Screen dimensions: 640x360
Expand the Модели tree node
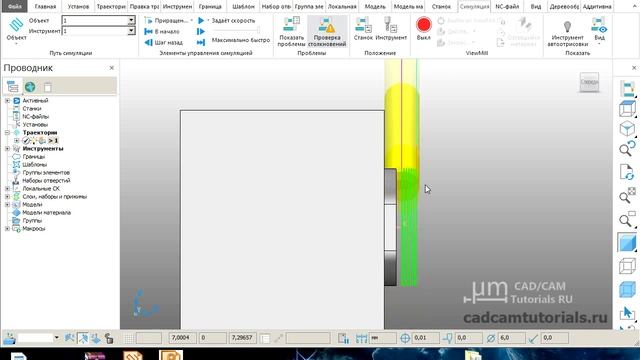pyautogui.click(x=7, y=204)
